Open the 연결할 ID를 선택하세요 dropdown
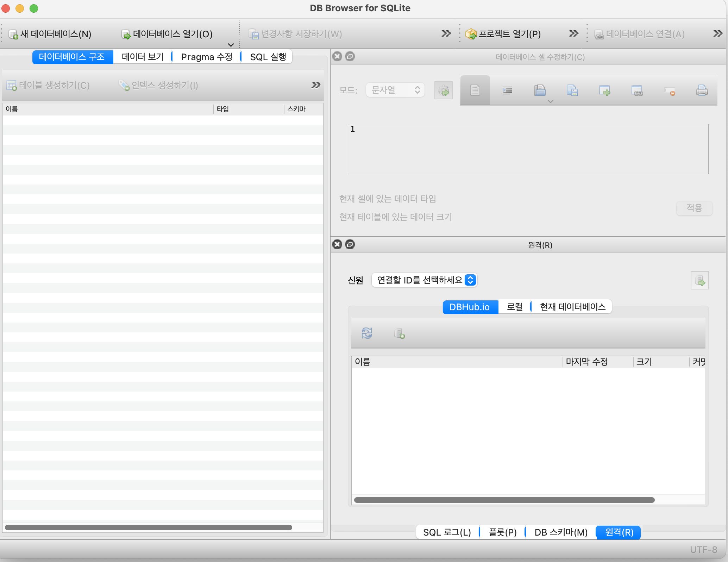The height and width of the screenshot is (562, 728). [424, 280]
